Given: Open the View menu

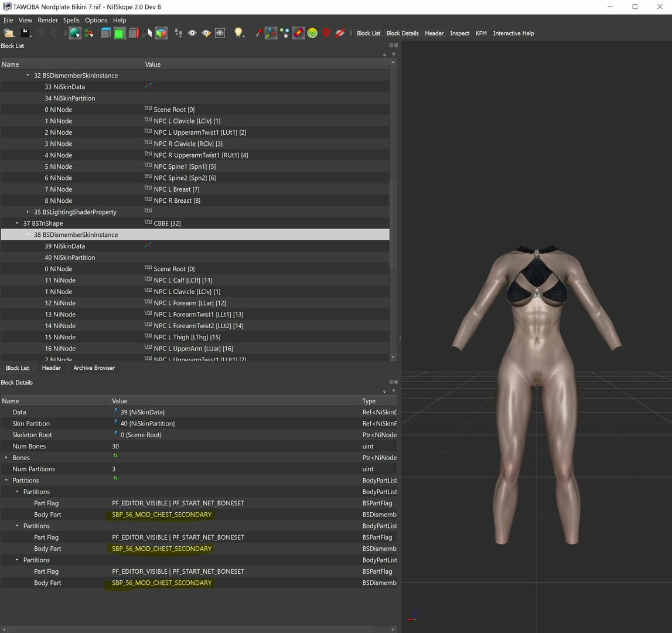Looking at the screenshot, I should (25, 20).
